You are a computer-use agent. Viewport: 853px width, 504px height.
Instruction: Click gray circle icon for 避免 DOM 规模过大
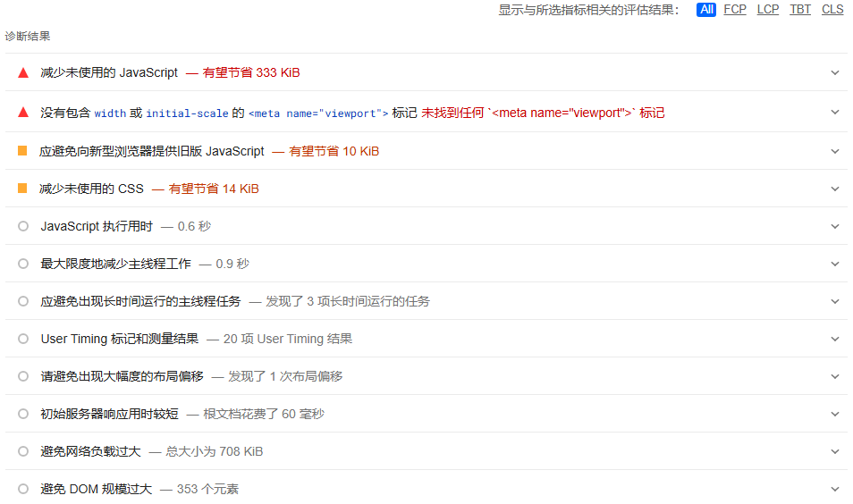coord(23,489)
